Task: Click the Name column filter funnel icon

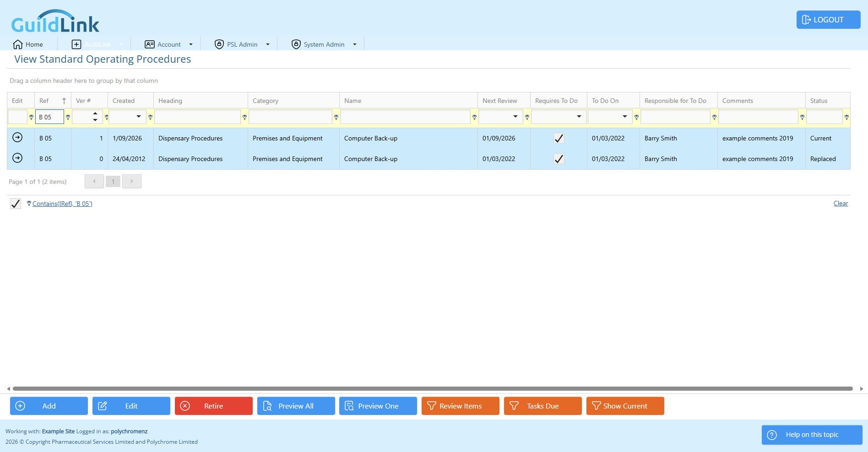Action: coord(474,117)
